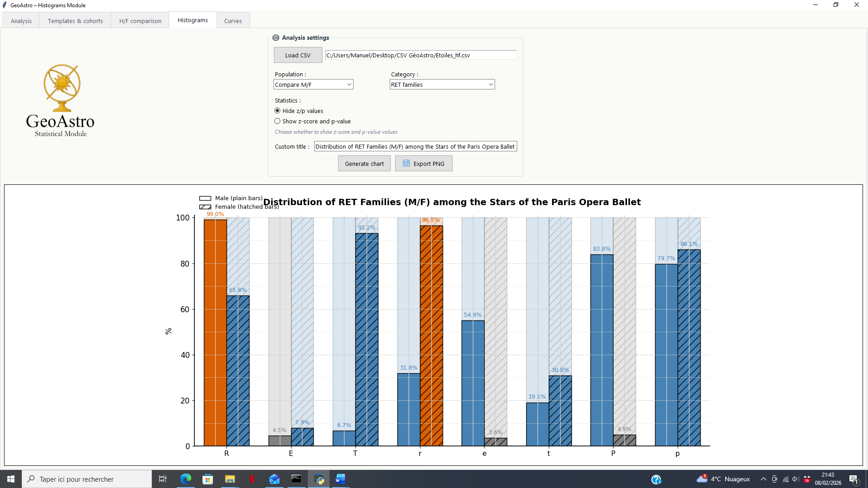This screenshot has width=868, height=488.
Task: Open the Population Compare M/F dropdown
Action: coord(313,84)
